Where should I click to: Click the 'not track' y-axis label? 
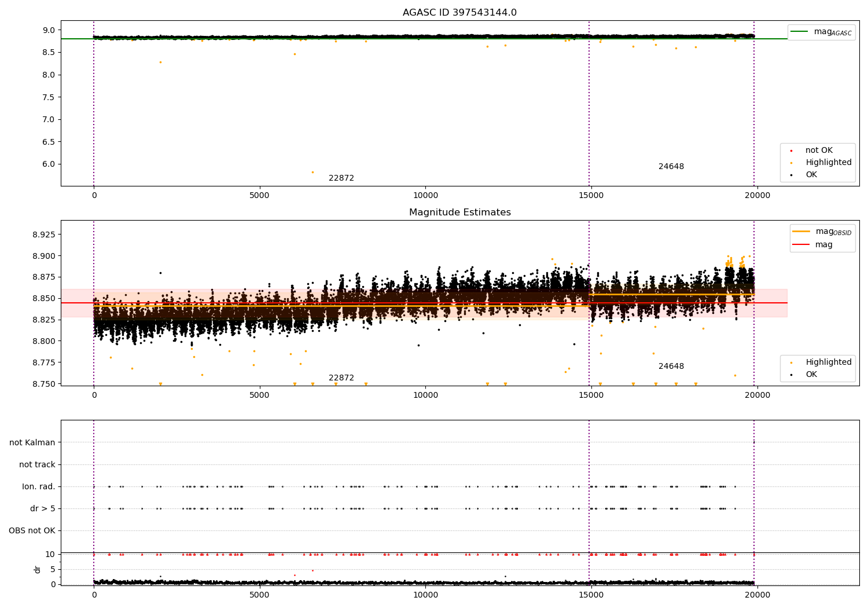37,465
